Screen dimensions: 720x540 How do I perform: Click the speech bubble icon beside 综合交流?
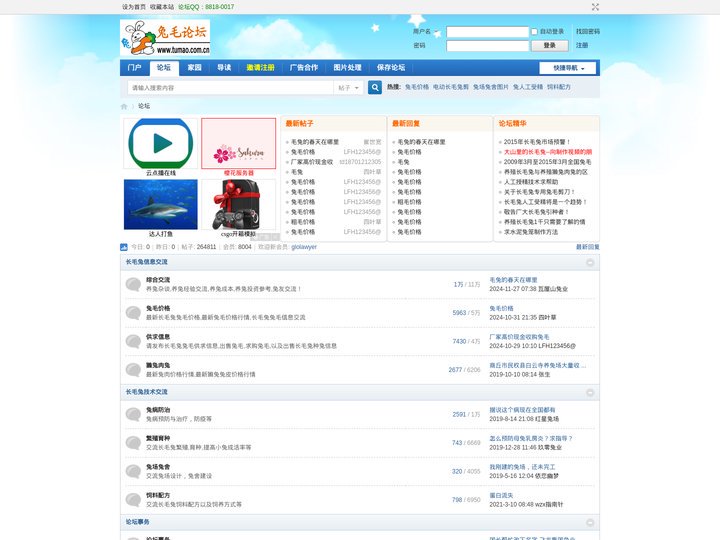pos(133,284)
